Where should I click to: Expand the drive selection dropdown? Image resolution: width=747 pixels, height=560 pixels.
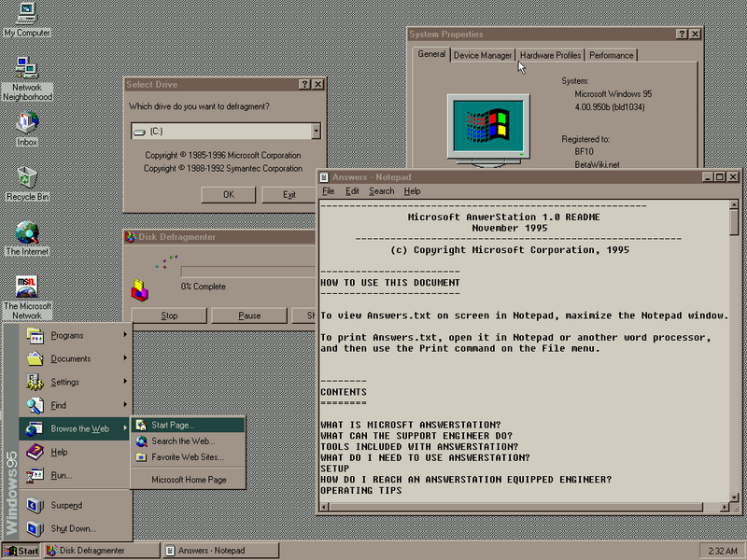[316, 132]
